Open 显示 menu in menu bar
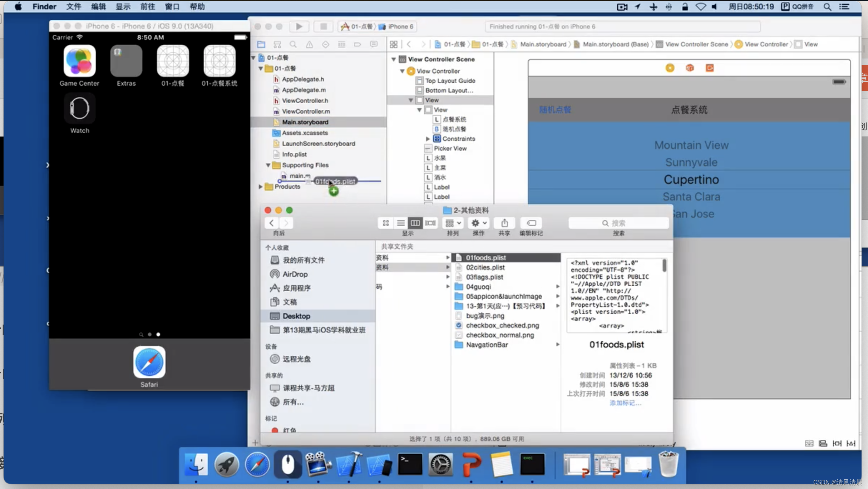Screen dimensions: 868x489 [123, 6]
